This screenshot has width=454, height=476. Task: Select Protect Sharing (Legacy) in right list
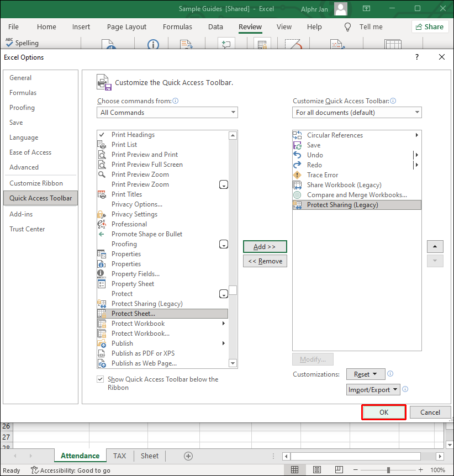(x=357, y=205)
